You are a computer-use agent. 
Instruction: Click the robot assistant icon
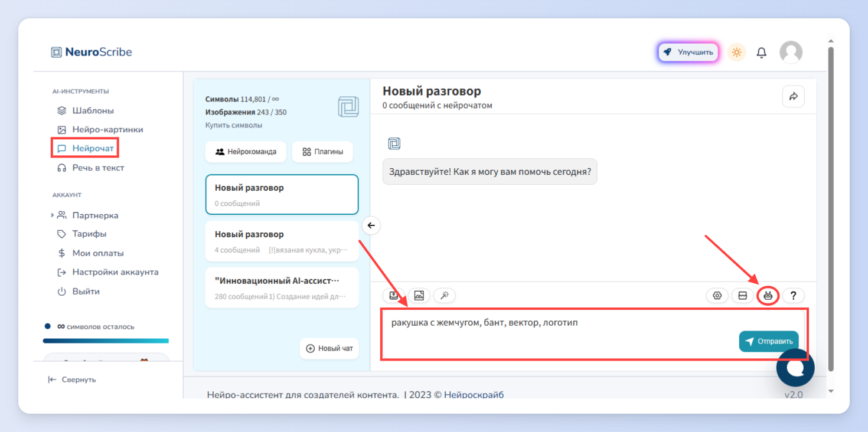coord(768,296)
